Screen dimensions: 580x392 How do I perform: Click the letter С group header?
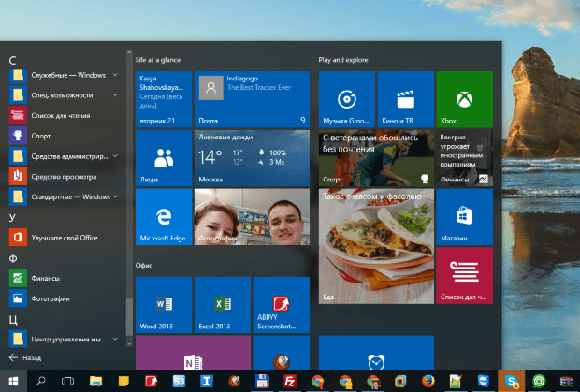(x=12, y=60)
